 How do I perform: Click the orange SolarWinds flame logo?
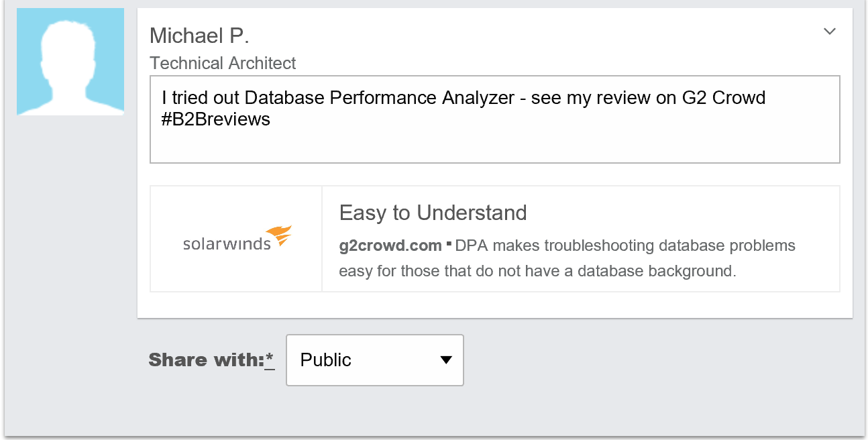coord(279,236)
